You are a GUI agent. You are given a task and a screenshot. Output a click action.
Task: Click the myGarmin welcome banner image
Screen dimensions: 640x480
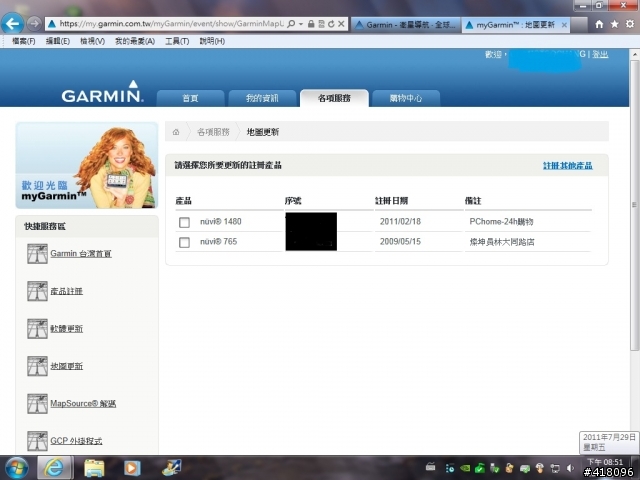[x=87, y=165]
